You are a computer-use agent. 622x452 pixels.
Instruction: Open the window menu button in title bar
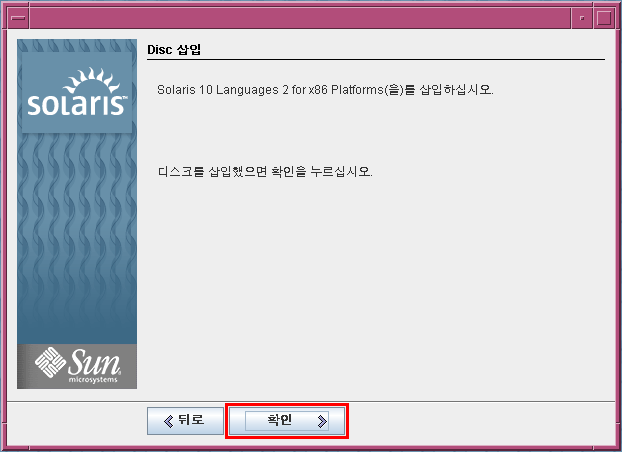tap(18, 18)
